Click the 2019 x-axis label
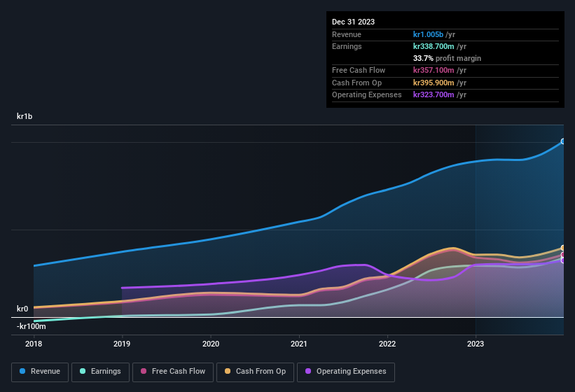 point(122,344)
